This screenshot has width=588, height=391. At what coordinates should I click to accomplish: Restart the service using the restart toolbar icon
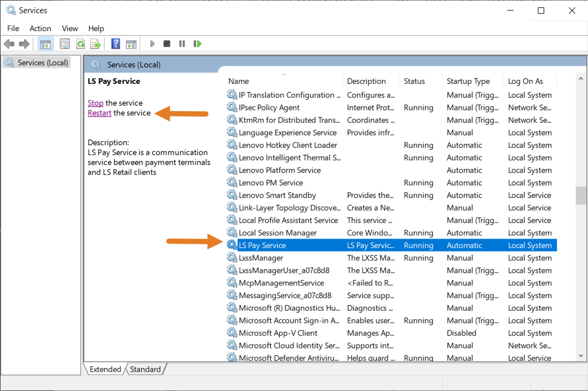[197, 43]
